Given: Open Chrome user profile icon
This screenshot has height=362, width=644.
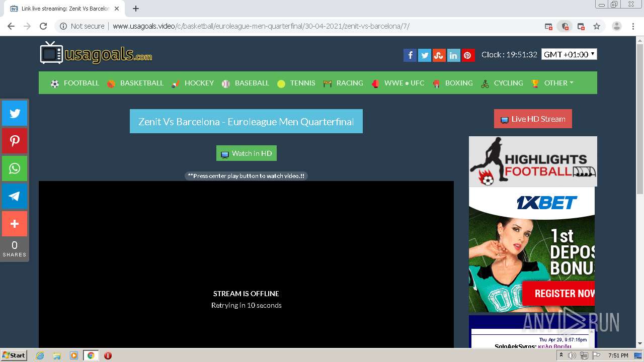Looking at the screenshot, I should [617, 26].
